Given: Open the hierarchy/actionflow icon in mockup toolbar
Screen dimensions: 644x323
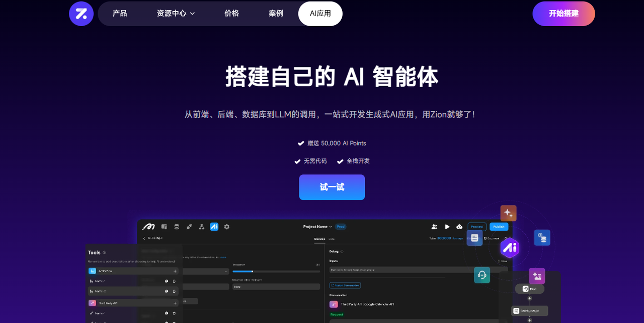Looking at the screenshot, I should pyautogui.click(x=202, y=227).
